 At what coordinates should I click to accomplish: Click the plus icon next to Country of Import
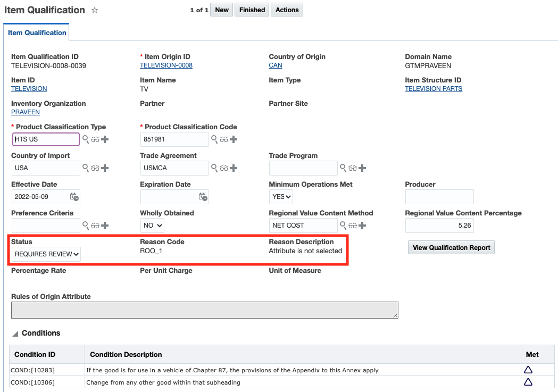105,168
